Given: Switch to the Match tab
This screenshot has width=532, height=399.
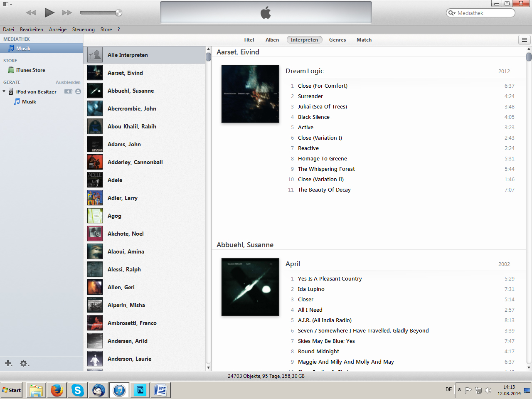Looking at the screenshot, I should (x=364, y=40).
